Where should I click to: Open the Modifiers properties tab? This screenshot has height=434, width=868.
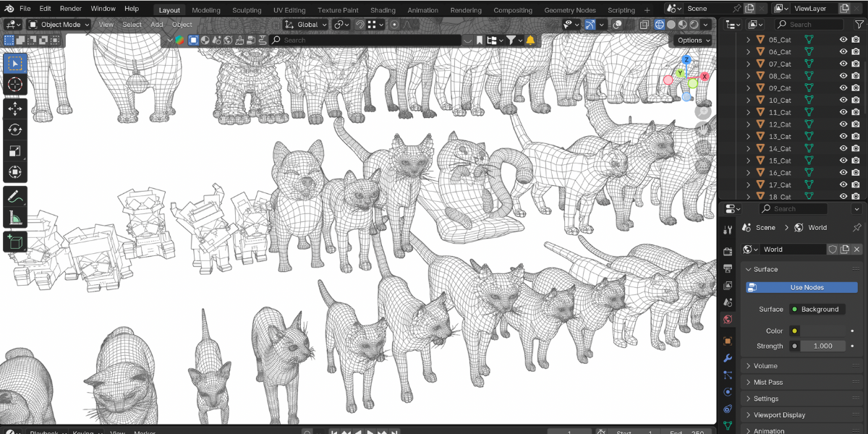[728, 358]
